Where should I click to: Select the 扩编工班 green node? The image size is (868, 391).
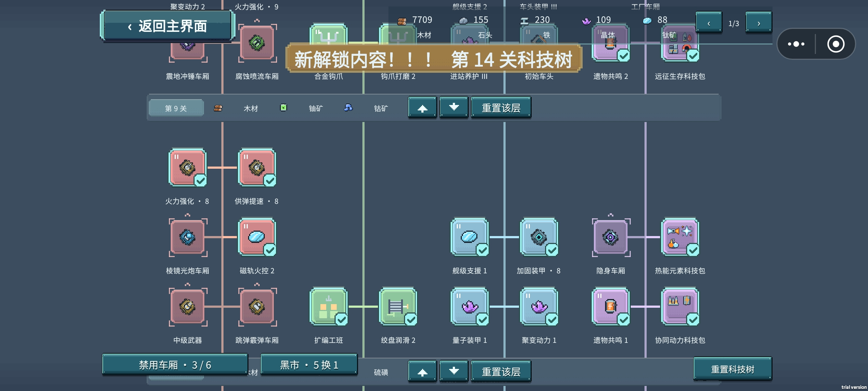point(328,307)
